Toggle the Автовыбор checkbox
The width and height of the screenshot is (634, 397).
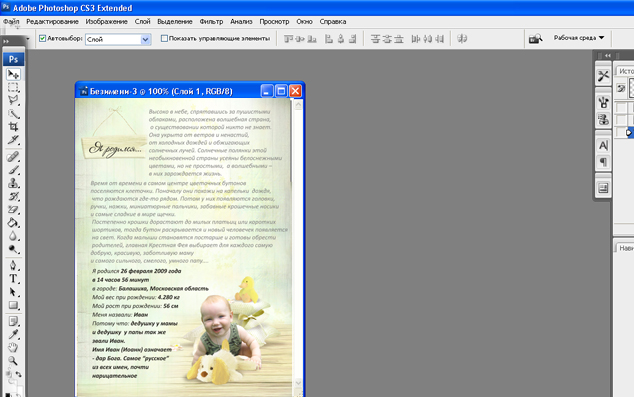(42, 38)
